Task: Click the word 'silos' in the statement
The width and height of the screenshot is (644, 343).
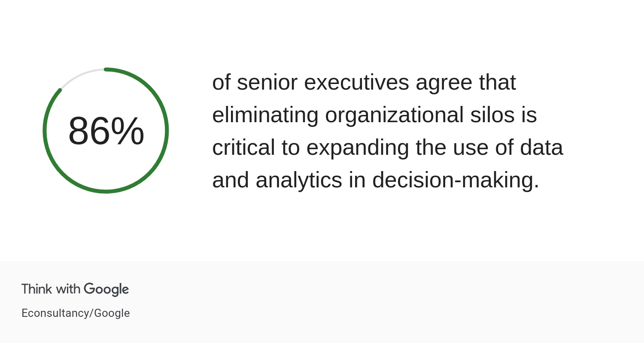Action: click(492, 115)
